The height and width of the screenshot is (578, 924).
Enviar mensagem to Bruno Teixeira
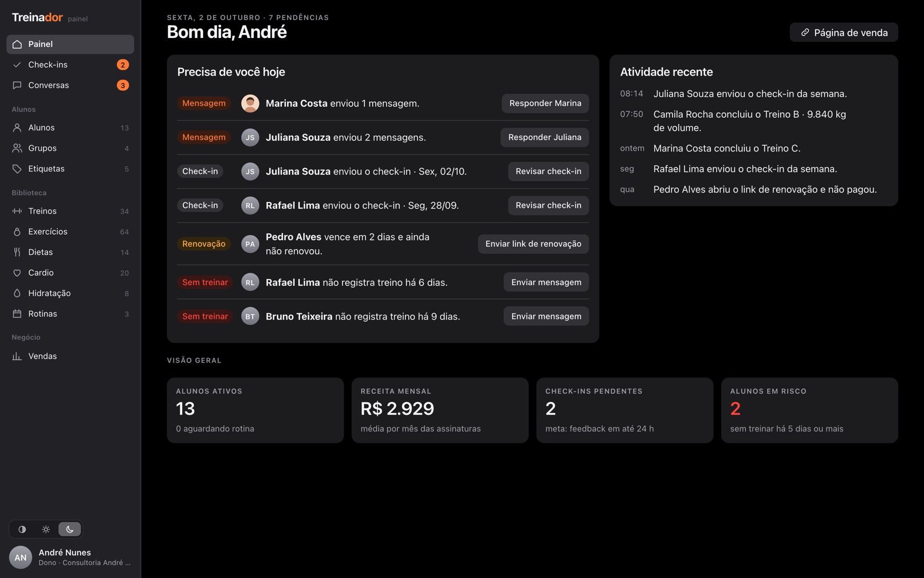pos(546,316)
